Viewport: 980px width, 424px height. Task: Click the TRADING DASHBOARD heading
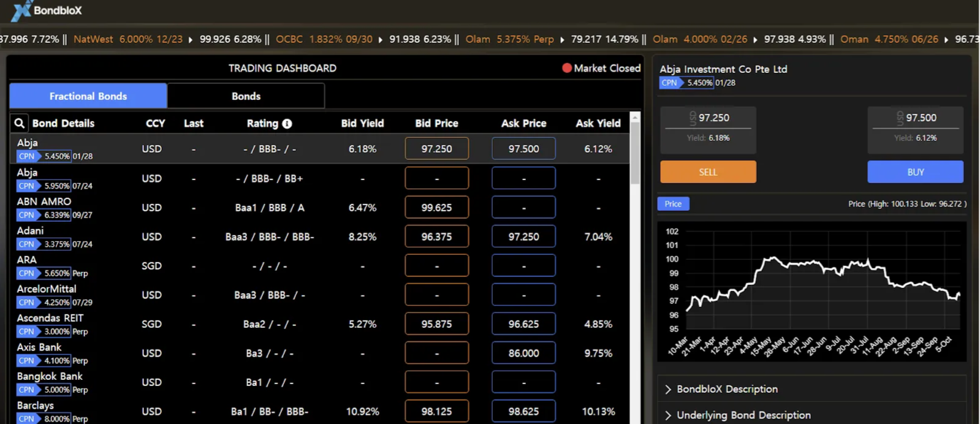pos(282,68)
